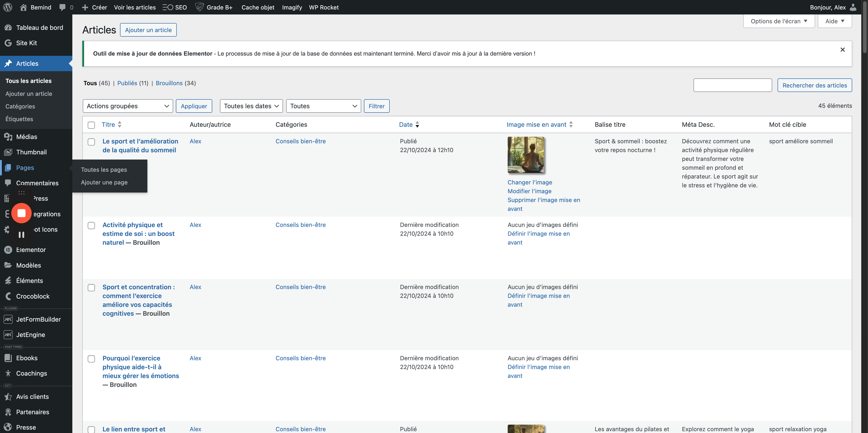Open the Elementor icon
The height and width of the screenshot is (433, 868).
tap(8, 250)
